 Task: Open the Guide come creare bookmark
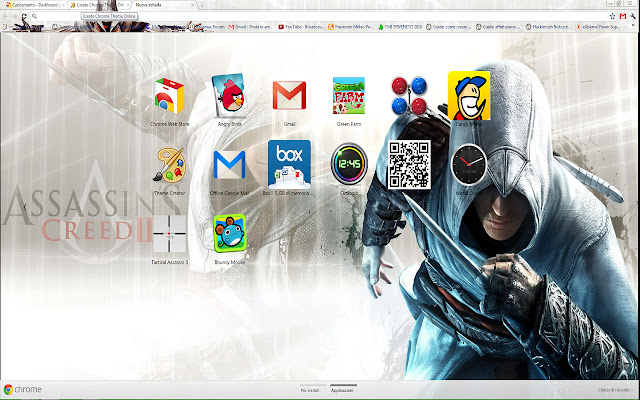(448, 27)
